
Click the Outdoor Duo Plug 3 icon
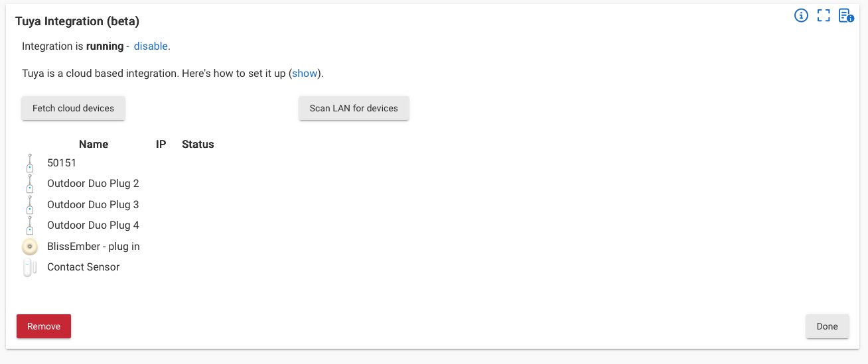tap(30, 205)
